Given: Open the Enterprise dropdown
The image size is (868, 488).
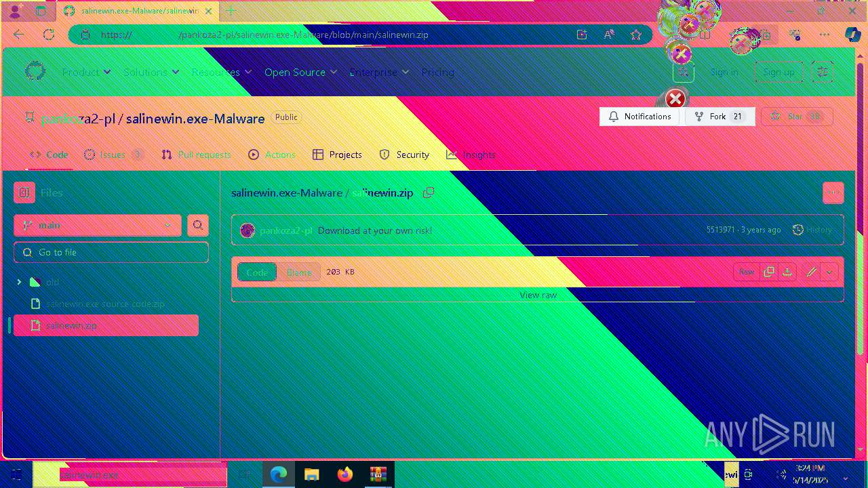Looking at the screenshot, I should [x=380, y=72].
